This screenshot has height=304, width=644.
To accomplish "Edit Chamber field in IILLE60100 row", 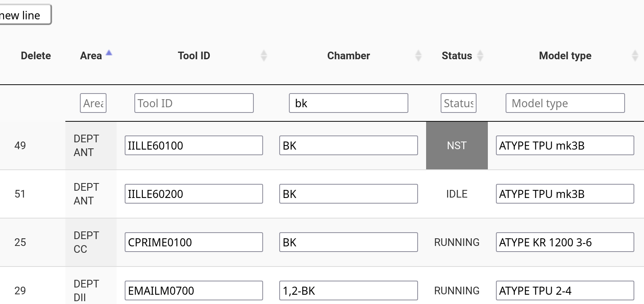I will point(349,146).
